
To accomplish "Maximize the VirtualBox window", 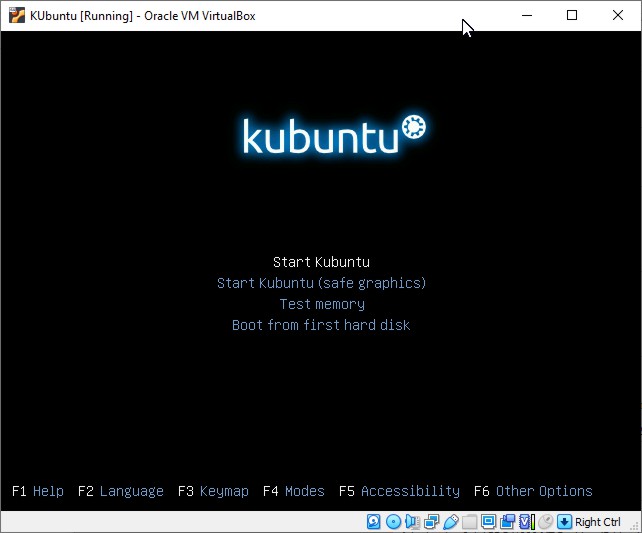I will click(x=572, y=16).
